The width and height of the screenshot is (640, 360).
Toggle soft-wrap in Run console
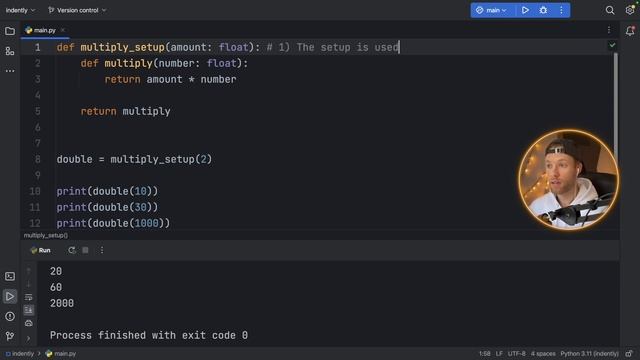pos(29,297)
